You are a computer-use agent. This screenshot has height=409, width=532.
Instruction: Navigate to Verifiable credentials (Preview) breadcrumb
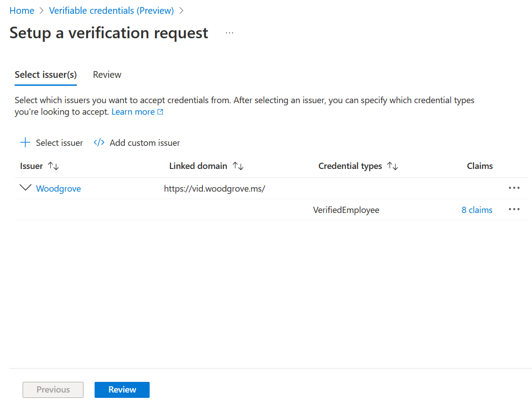[111, 11]
